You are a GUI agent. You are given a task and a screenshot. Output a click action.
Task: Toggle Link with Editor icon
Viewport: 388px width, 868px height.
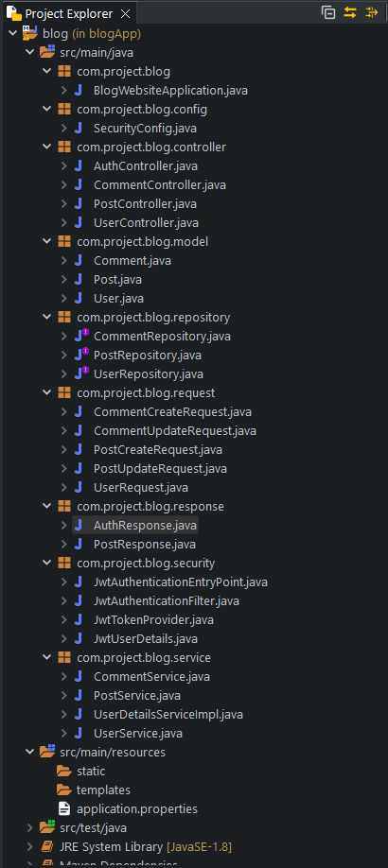tap(350, 12)
